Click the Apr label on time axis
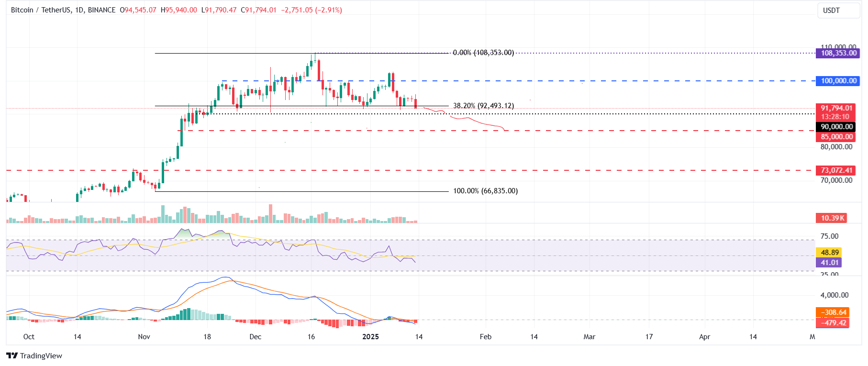Image resolution: width=868 pixels, height=366 pixels. click(x=705, y=337)
